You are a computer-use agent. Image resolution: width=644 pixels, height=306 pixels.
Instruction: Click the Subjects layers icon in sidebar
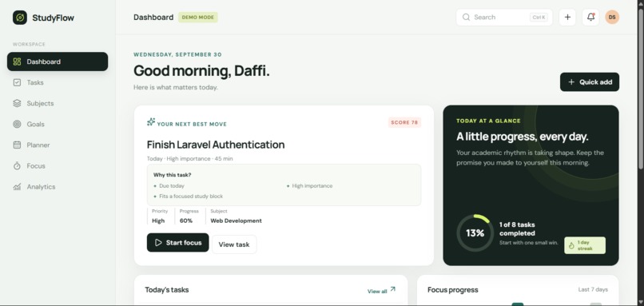pyautogui.click(x=17, y=103)
